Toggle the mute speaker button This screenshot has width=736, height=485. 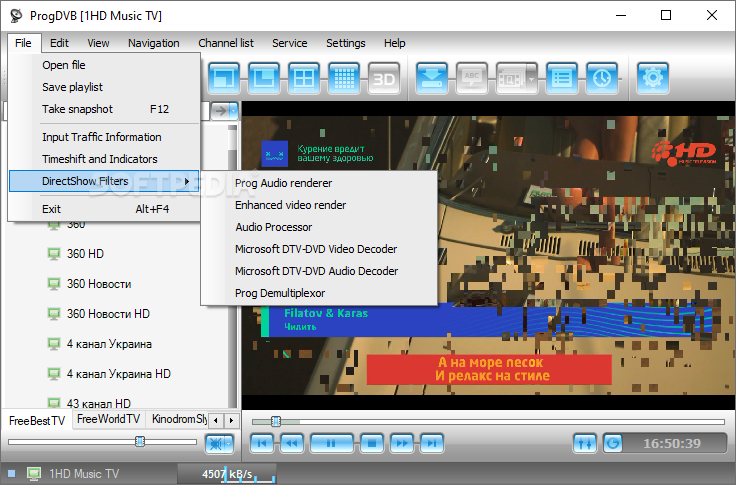point(215,444)
